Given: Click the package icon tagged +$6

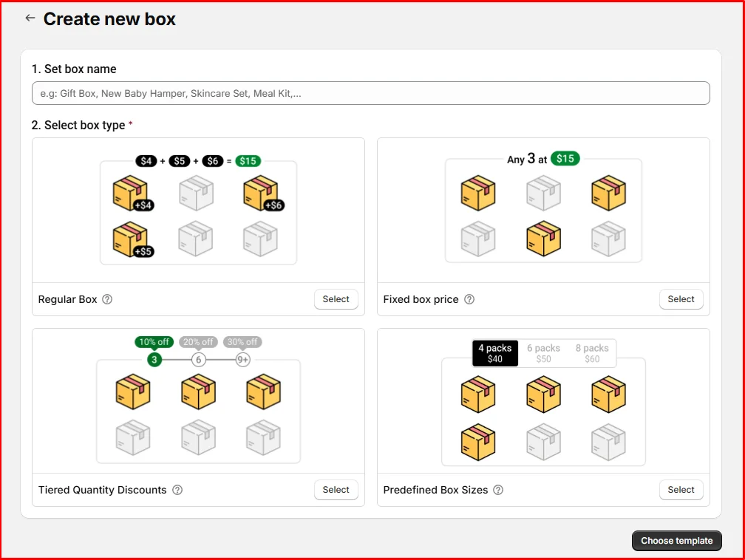Looking at the screenshot, I should tap(263, 194).
